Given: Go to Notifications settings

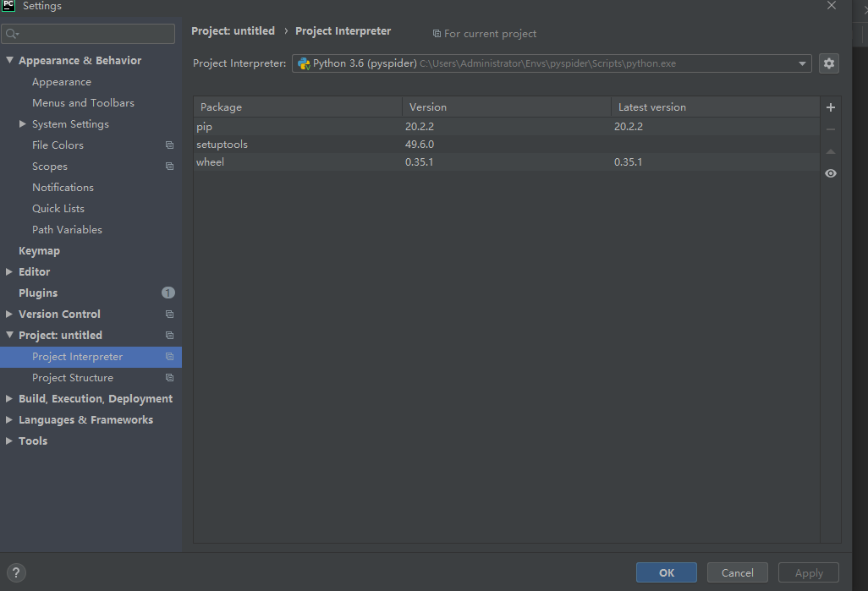Looking at the screenshot, I should point(63,188).
